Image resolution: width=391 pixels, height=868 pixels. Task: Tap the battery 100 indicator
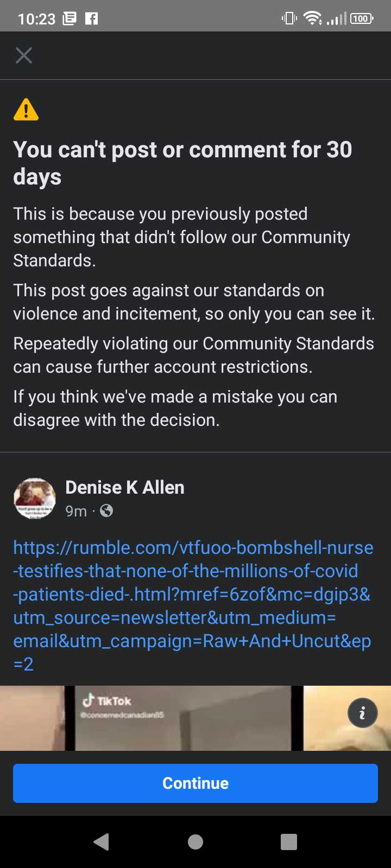362,18
